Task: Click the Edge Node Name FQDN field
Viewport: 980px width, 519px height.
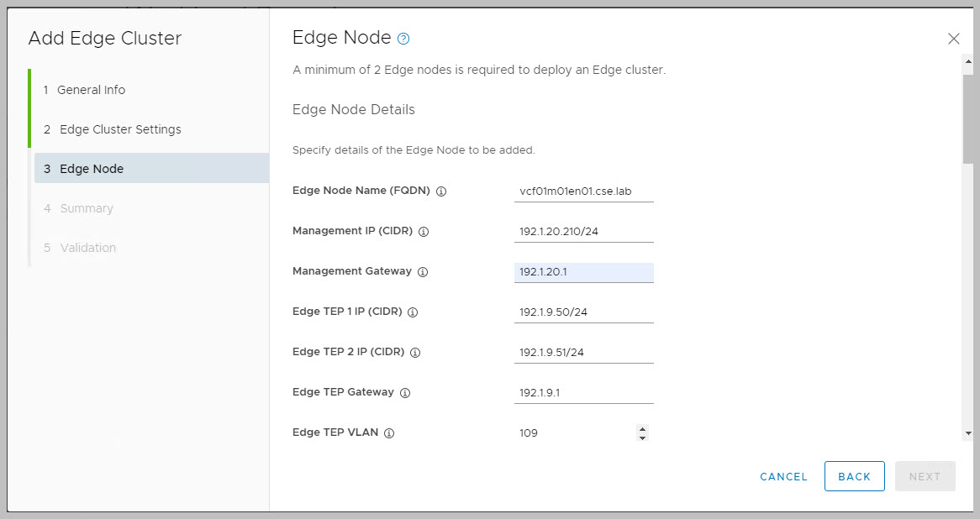Action: [583, 191]
